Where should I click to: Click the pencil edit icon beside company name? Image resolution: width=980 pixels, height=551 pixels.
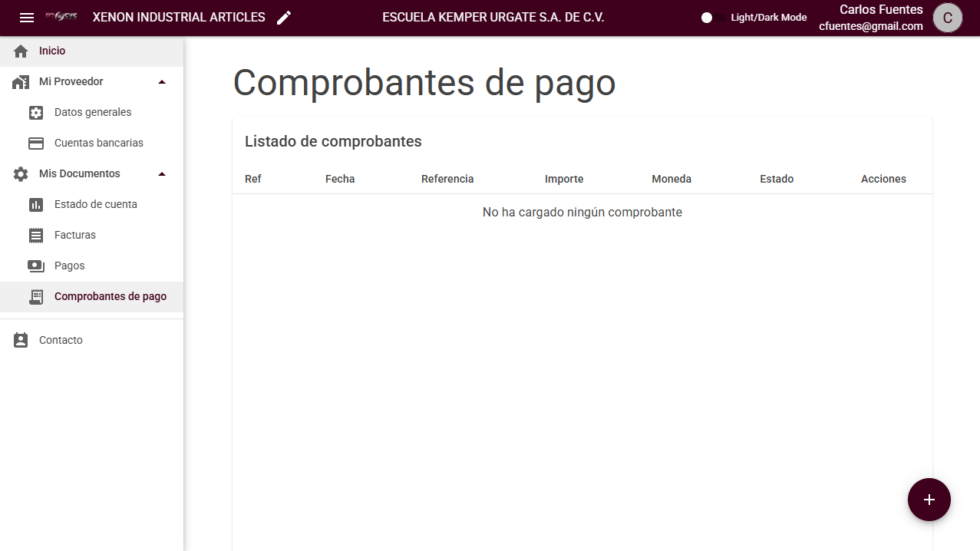click(x=284, y=18)
